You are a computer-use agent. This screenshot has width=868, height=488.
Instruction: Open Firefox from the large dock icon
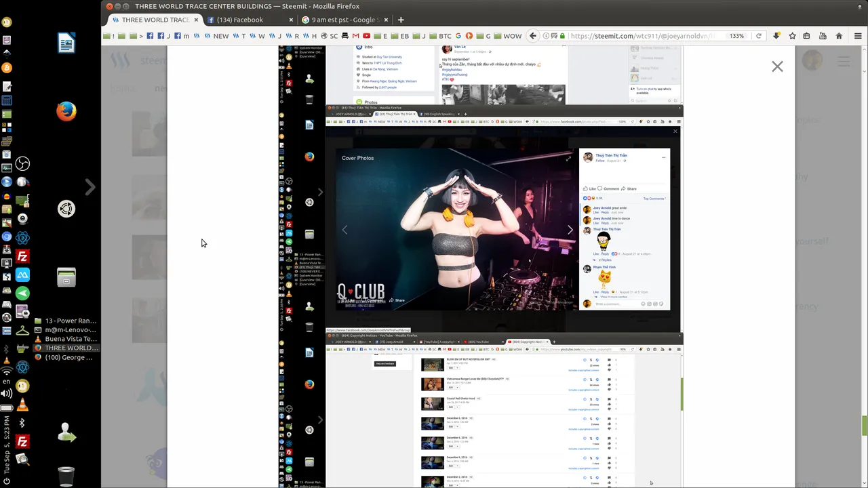[x=66, y=111]
